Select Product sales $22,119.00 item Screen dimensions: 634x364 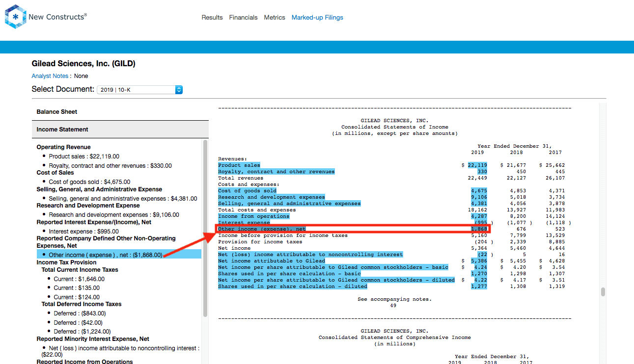tap(84, 156)
